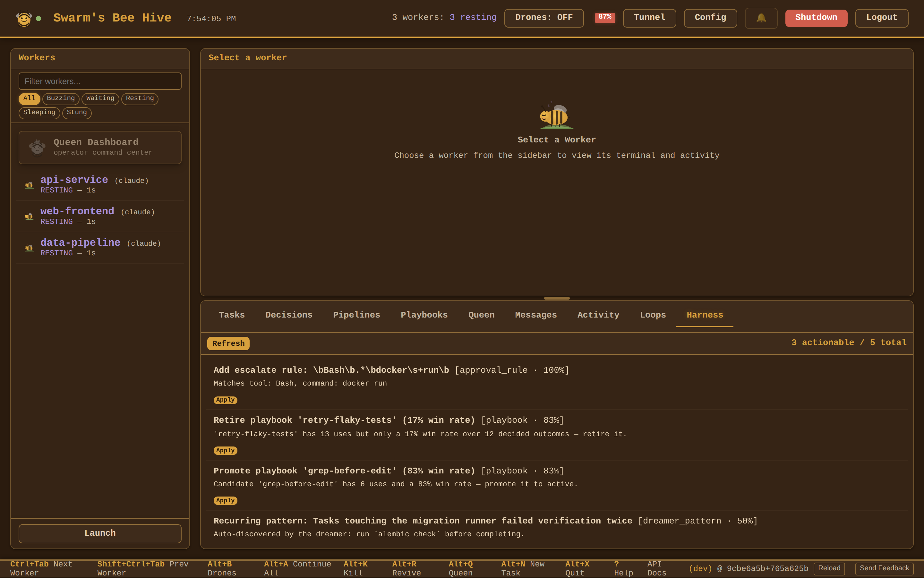
Task: Apply retire 'retry-flaky-tests' playbook
Action: 225,450
